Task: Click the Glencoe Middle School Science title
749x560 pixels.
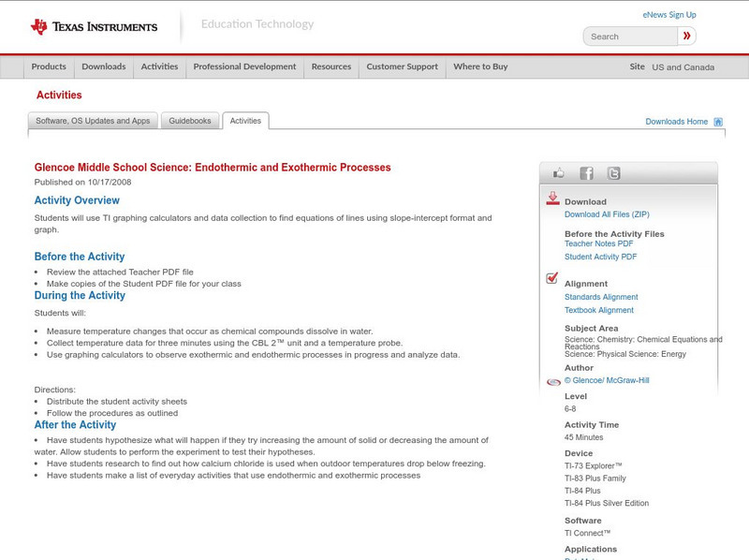Action: [x=213, y=168]
